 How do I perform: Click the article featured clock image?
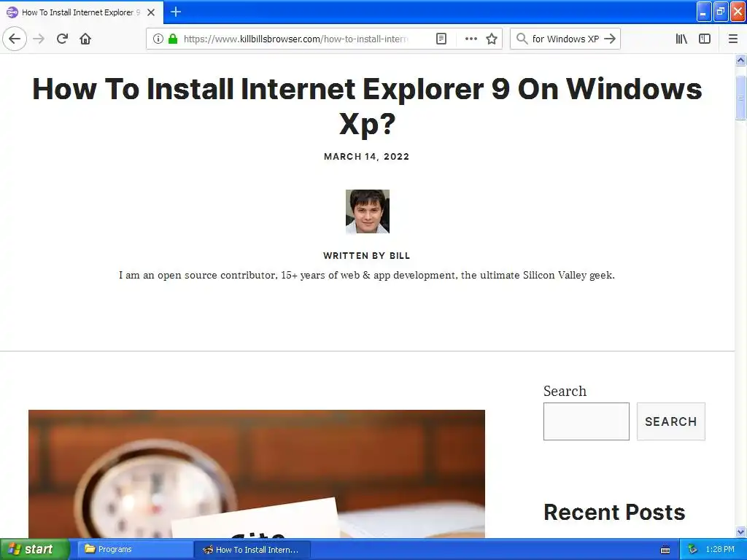click(x=257, y=474)
